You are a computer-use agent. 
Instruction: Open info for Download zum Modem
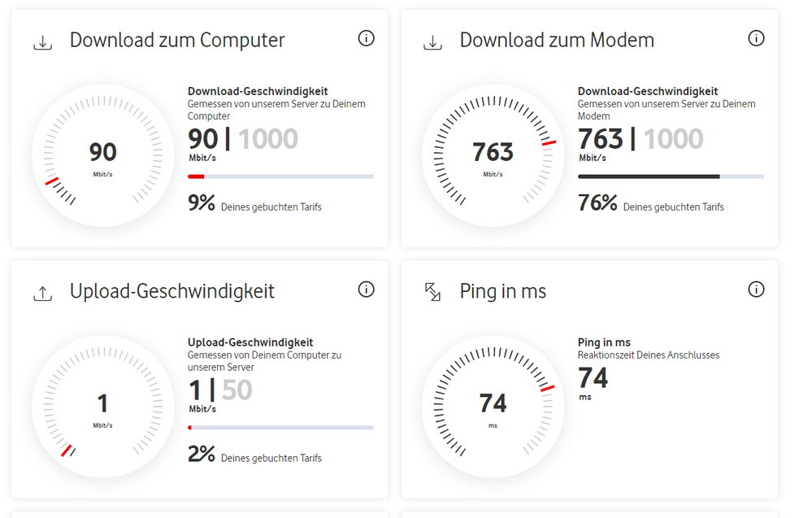point(756,38)
